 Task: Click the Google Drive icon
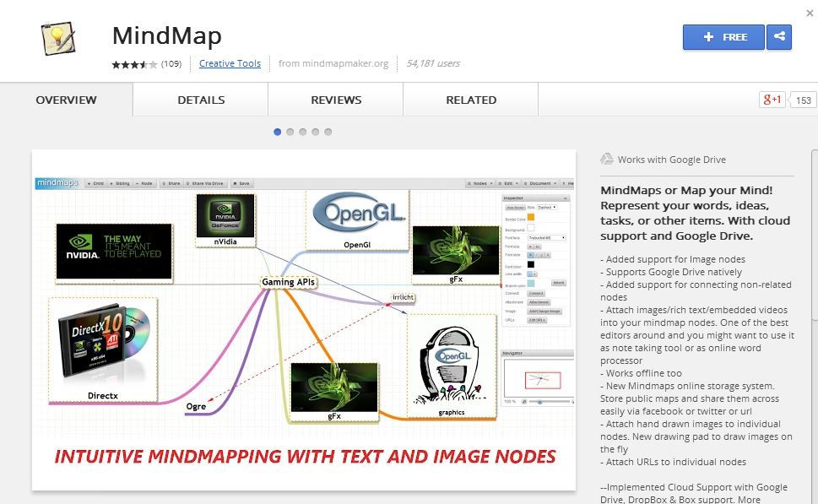pyautogui.click(x=607, y=159)
